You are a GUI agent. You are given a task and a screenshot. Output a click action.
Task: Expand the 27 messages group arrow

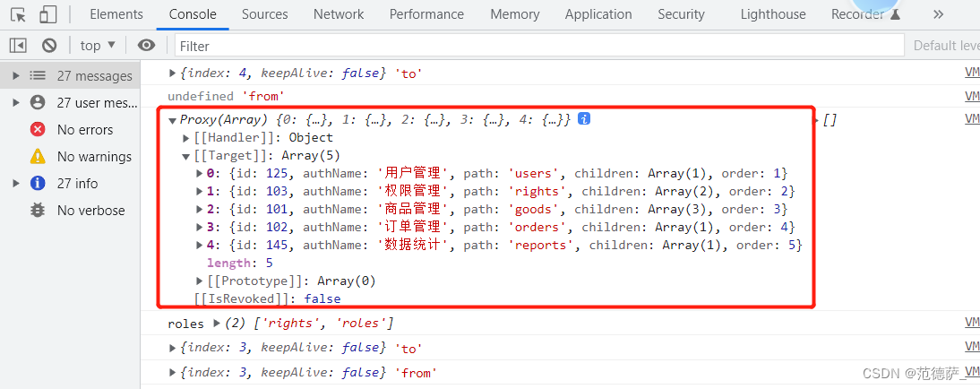(16, 75)
